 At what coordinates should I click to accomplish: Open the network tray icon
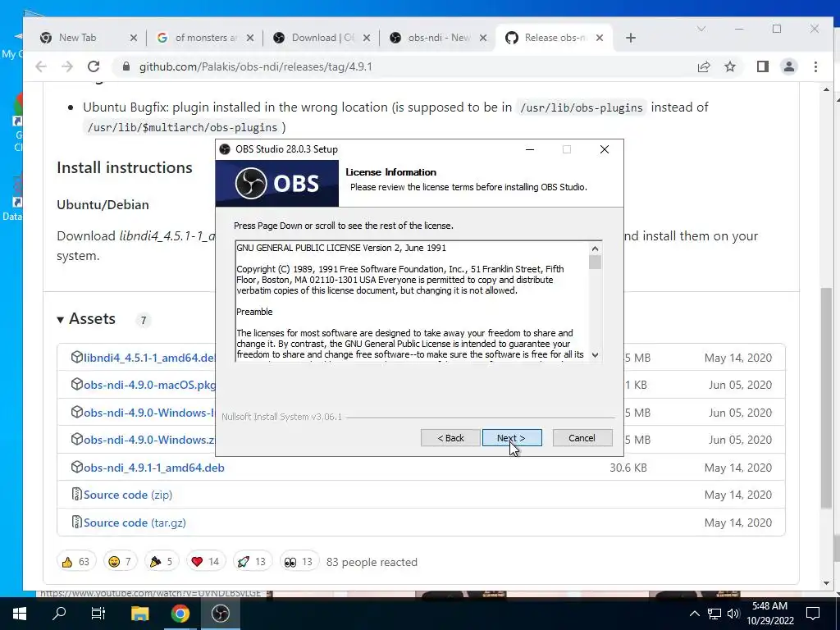714,614
